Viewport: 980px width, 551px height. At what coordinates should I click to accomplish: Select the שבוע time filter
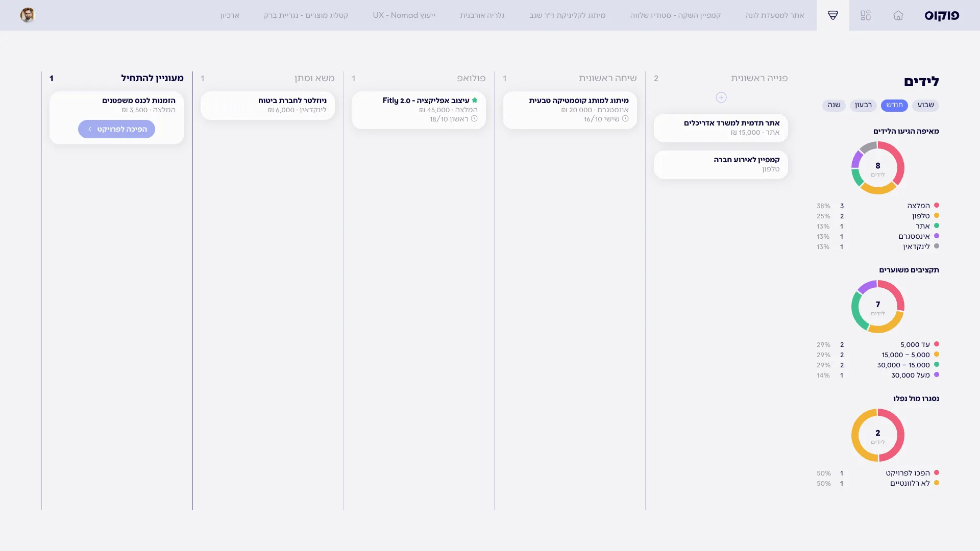925,105
